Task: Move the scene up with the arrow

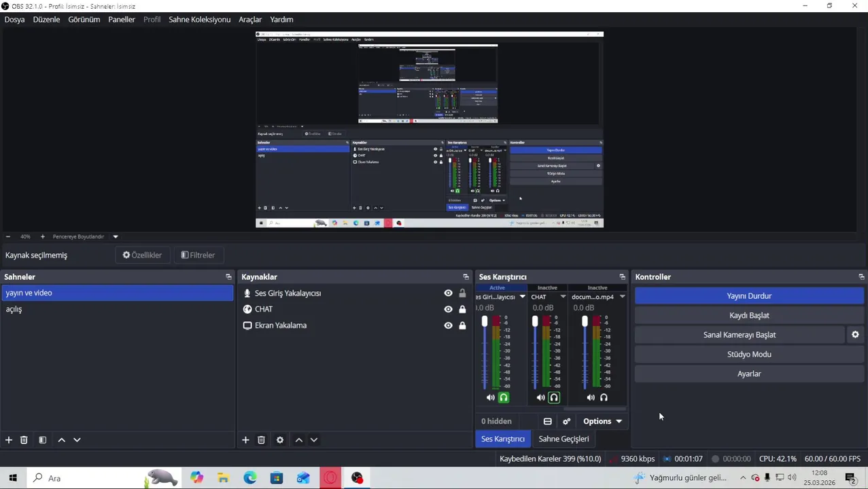Action: coord(62,440)
